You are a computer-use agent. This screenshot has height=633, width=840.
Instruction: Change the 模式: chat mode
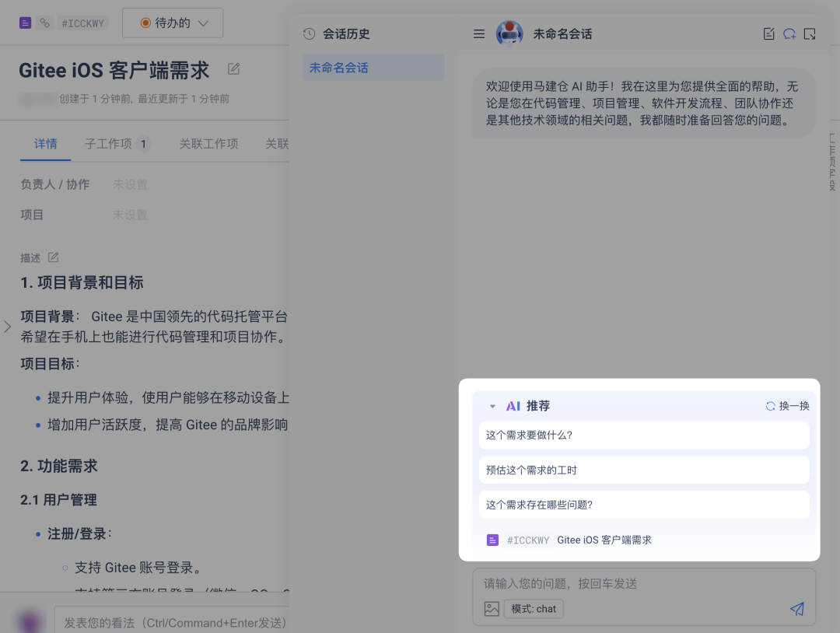[534, 609]
